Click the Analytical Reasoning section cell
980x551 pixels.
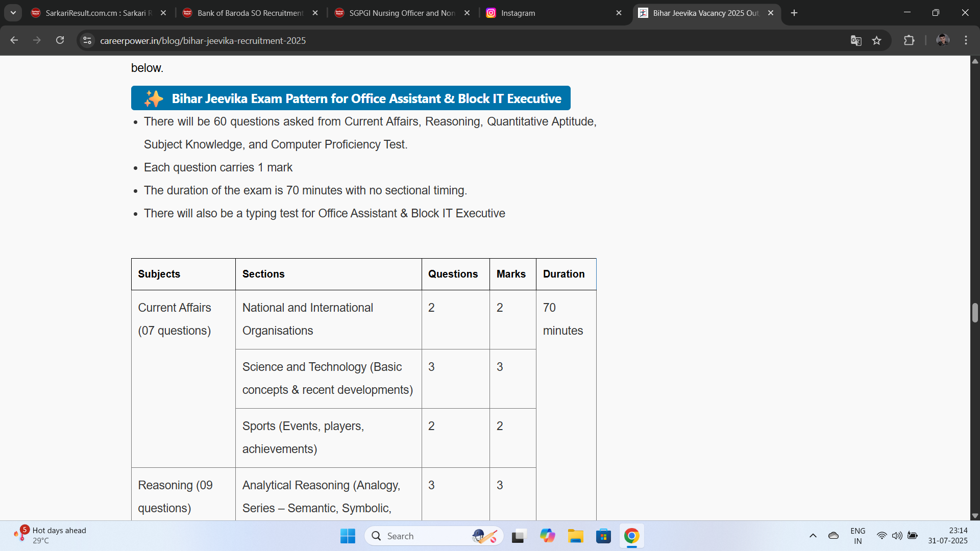(328, 494)
